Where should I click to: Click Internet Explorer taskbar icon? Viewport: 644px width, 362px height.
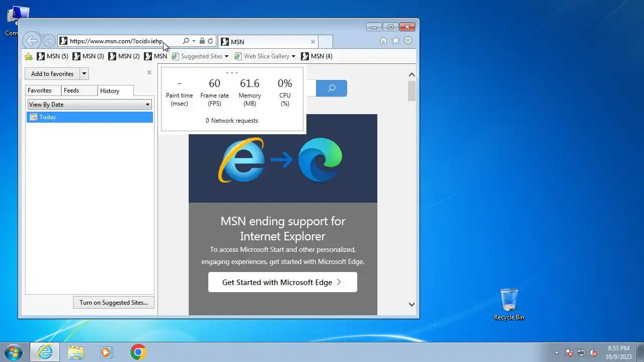(x=45, y=352)
